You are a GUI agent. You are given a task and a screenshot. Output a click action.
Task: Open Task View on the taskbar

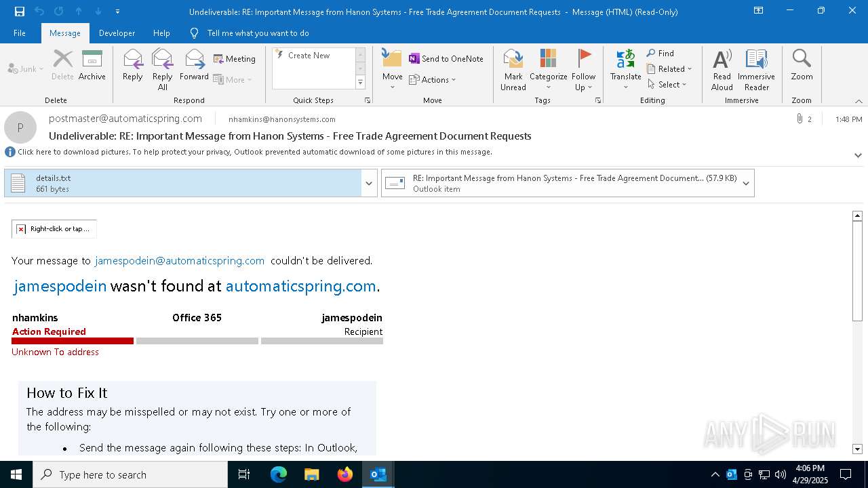[x=244, y=474]
